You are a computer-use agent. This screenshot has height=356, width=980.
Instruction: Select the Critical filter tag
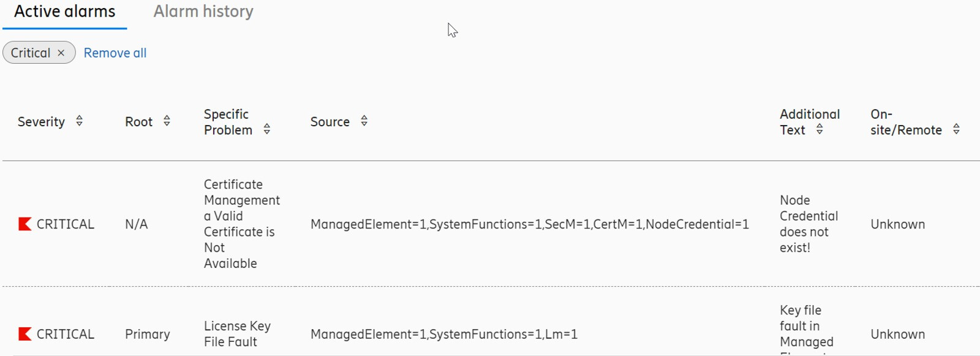click(31, 53)
